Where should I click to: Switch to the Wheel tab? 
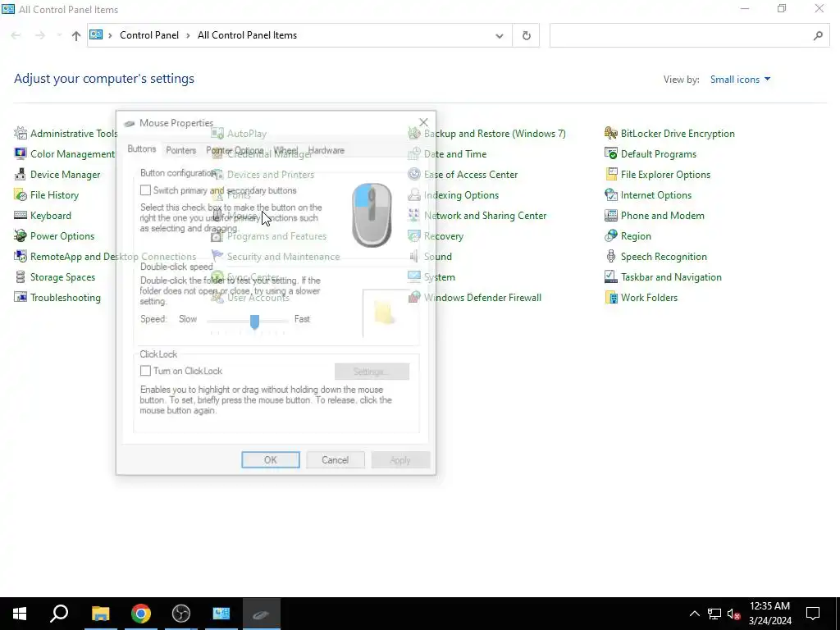click(x=285, y=151)
